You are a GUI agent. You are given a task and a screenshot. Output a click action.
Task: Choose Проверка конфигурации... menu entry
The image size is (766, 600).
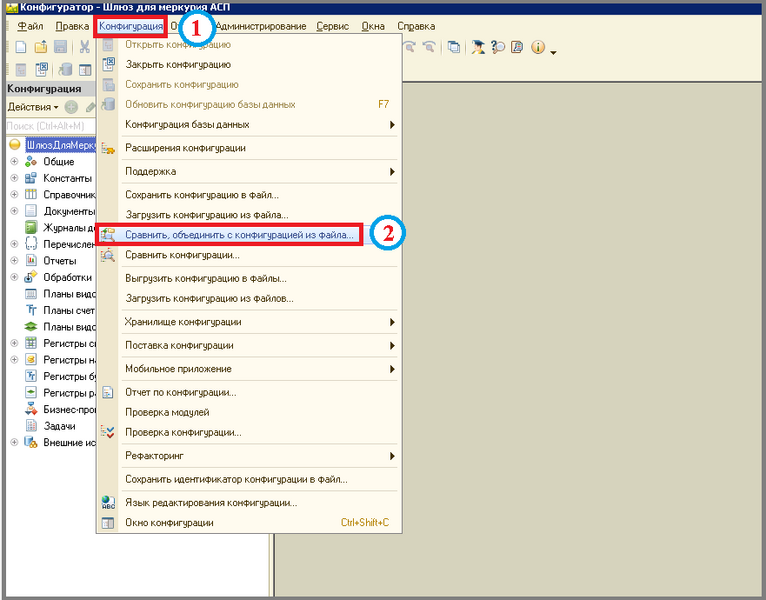tap(249, 432)
